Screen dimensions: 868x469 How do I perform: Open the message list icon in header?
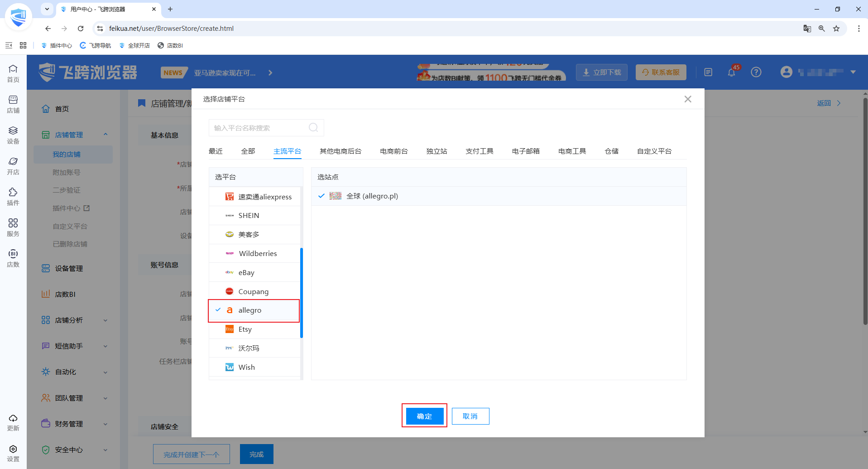click(708, 72)
